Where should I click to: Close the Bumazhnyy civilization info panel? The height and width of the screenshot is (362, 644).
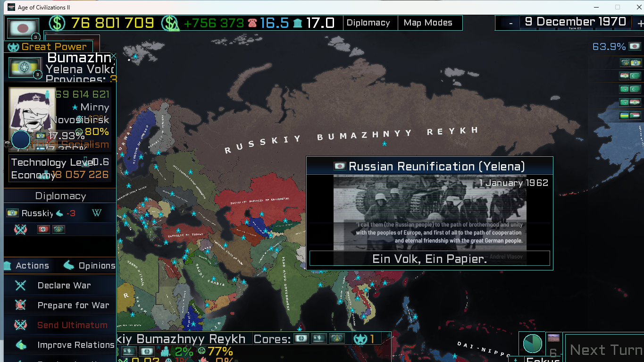click(113, 56)
